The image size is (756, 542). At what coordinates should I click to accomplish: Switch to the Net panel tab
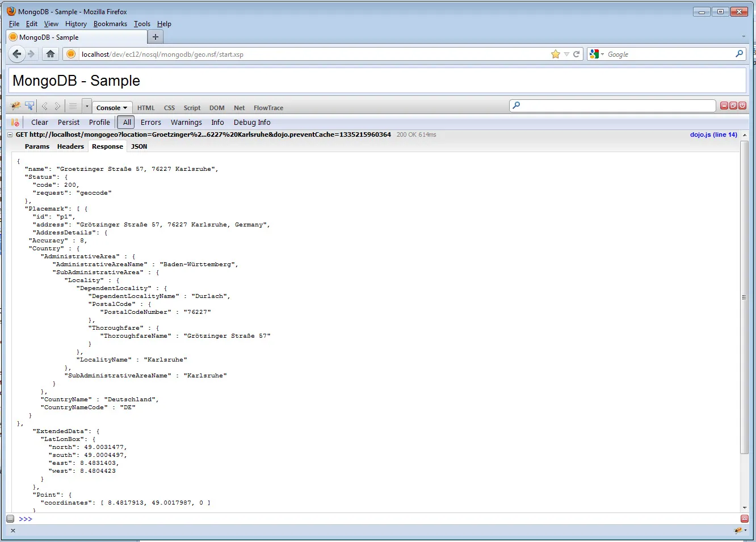[239, 108]
